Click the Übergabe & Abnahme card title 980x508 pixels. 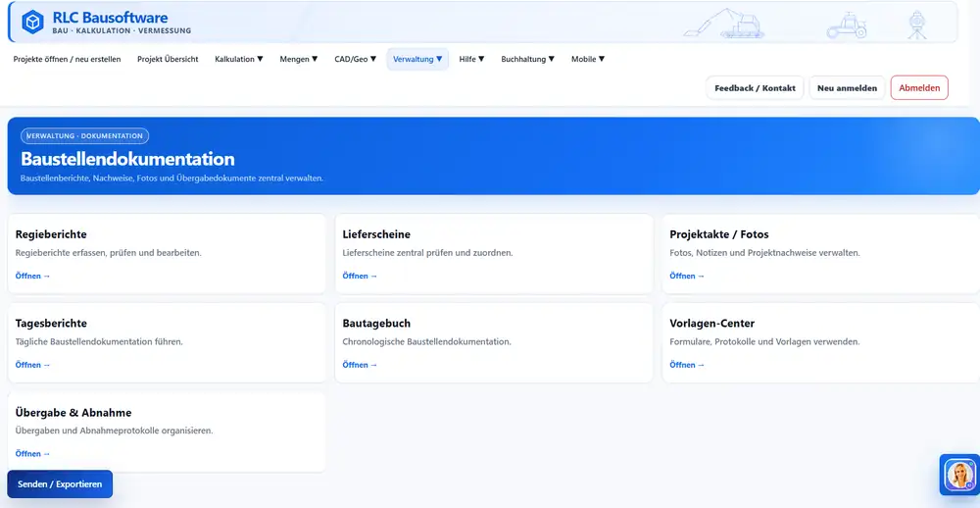73,413
